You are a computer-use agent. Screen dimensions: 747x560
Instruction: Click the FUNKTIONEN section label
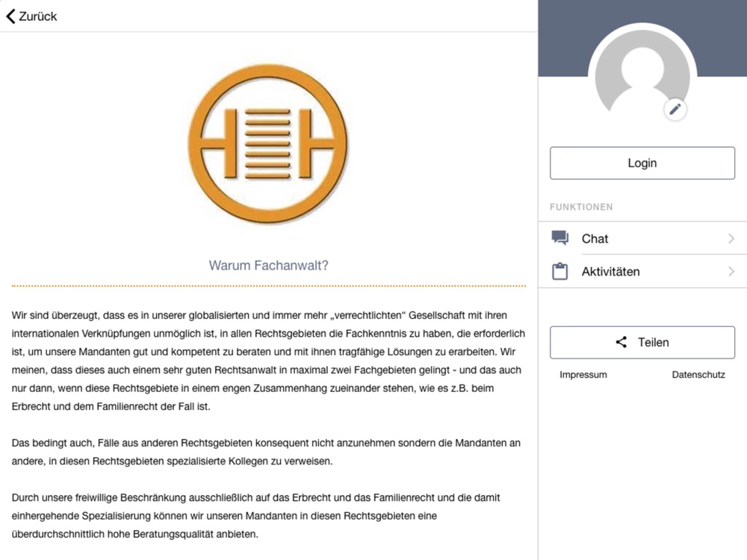pos(581,207)
